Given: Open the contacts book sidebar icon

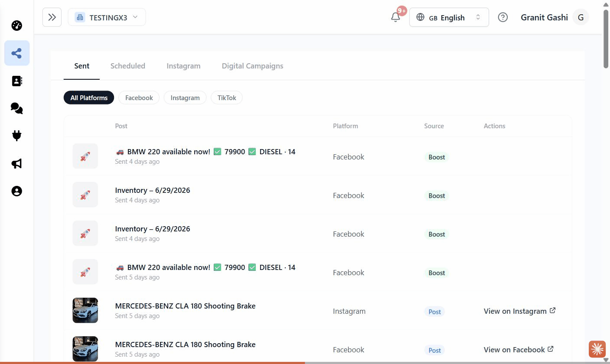Looking at the screenshot, I should pyautogui.click(x=16, y=81).
